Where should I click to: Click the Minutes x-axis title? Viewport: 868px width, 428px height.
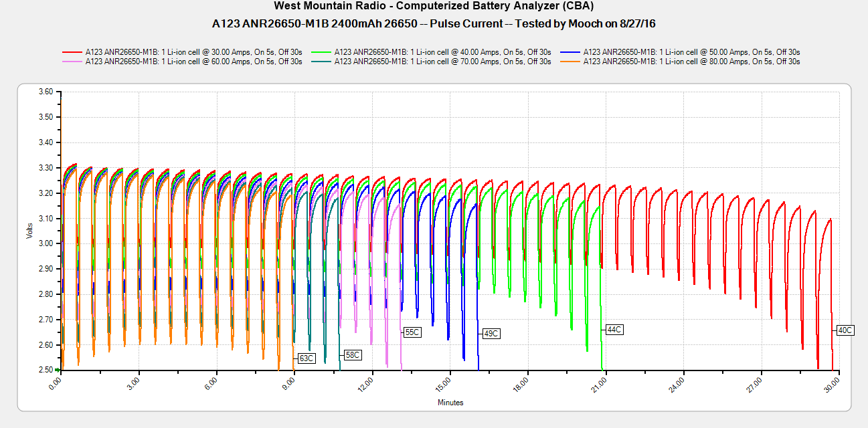450,403
